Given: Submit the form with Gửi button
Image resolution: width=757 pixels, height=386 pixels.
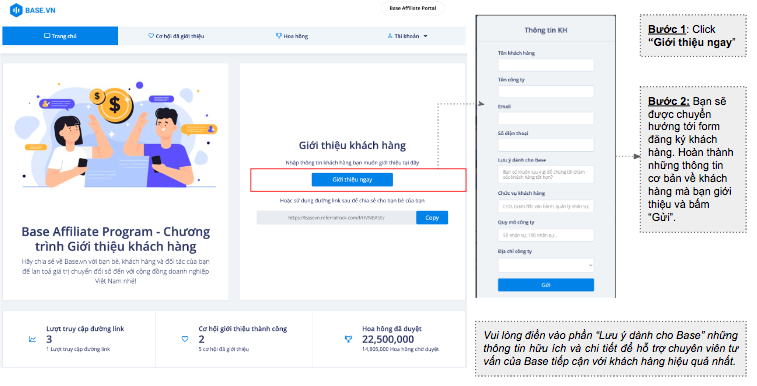Looking at the screenshot, I should click(x=546, y=285).
